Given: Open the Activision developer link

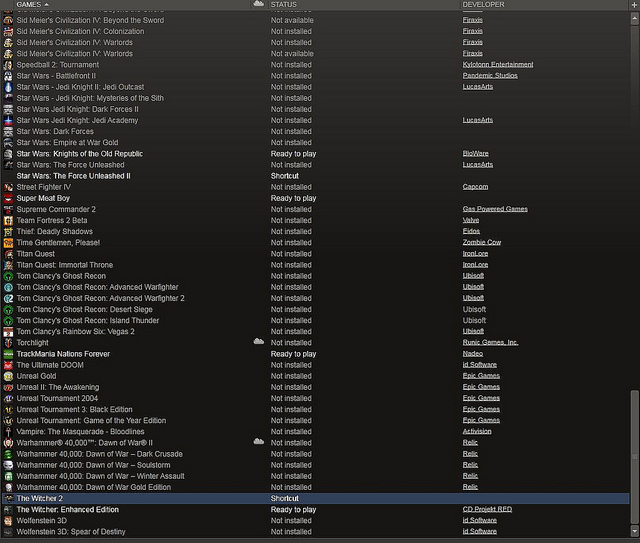Looking at the screenshot, I should 477,431.
